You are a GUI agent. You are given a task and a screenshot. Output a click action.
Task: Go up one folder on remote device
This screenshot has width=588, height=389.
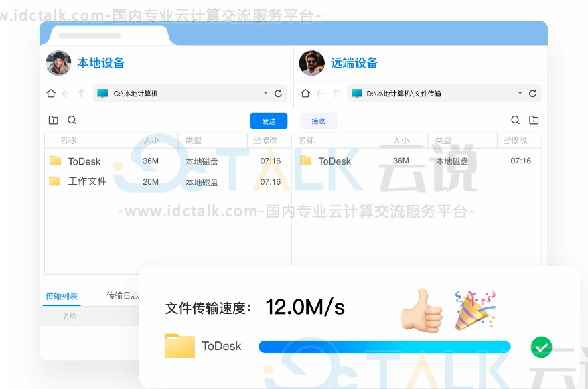tap(336, 93)
